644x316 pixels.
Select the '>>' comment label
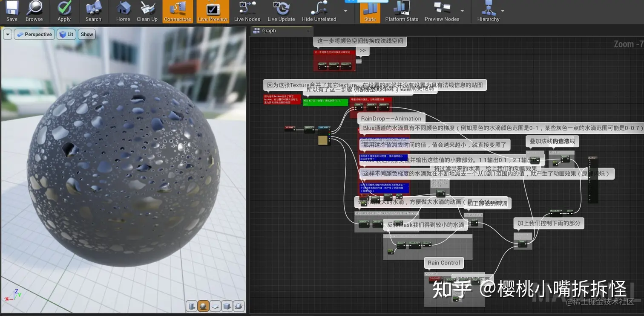click(362, 50)
